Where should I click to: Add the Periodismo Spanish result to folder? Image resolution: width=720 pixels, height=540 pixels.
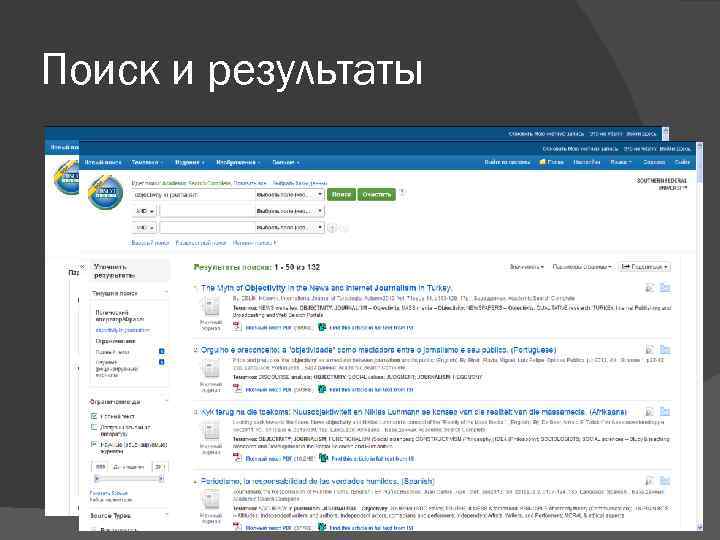click(x=665, y=481)
